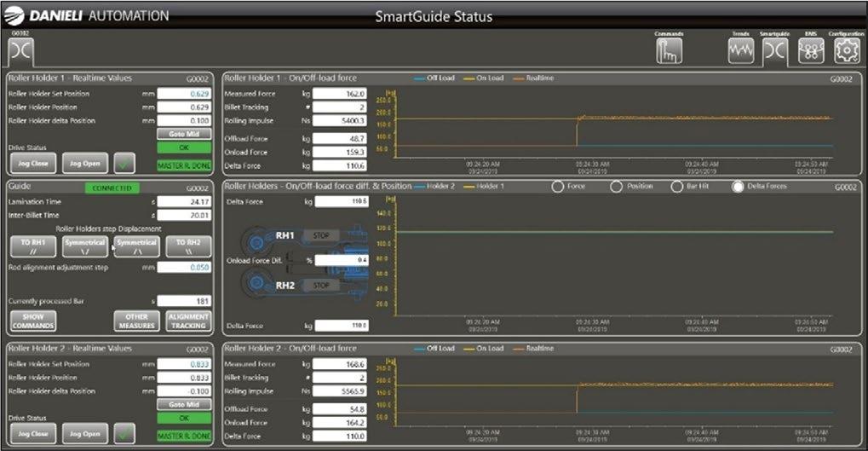Screen dimensions: 868x451
Task: Click MASTER R. DONE status in Roller Holder 2
Action: 184,436
